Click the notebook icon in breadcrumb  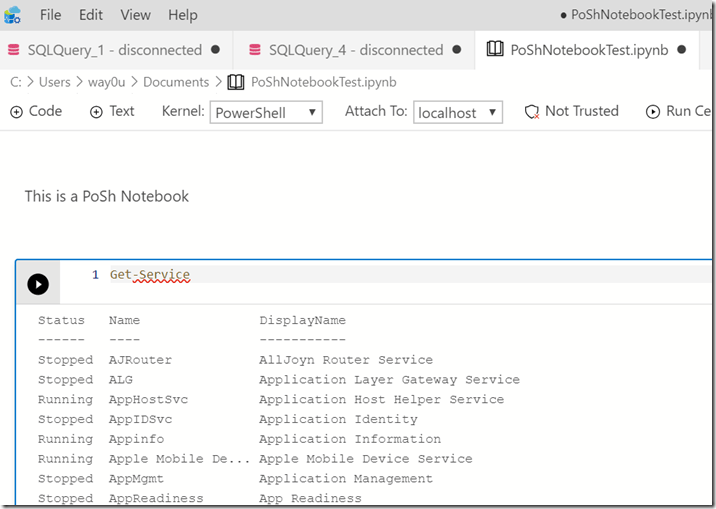click(x=236, y=82)
